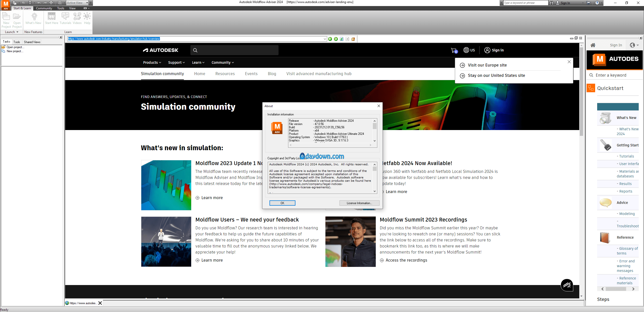Click the webpage vertical scrollbar thumb
This screenshot has width=644, height=312.
pyautogui.click(x=581, y=92)
